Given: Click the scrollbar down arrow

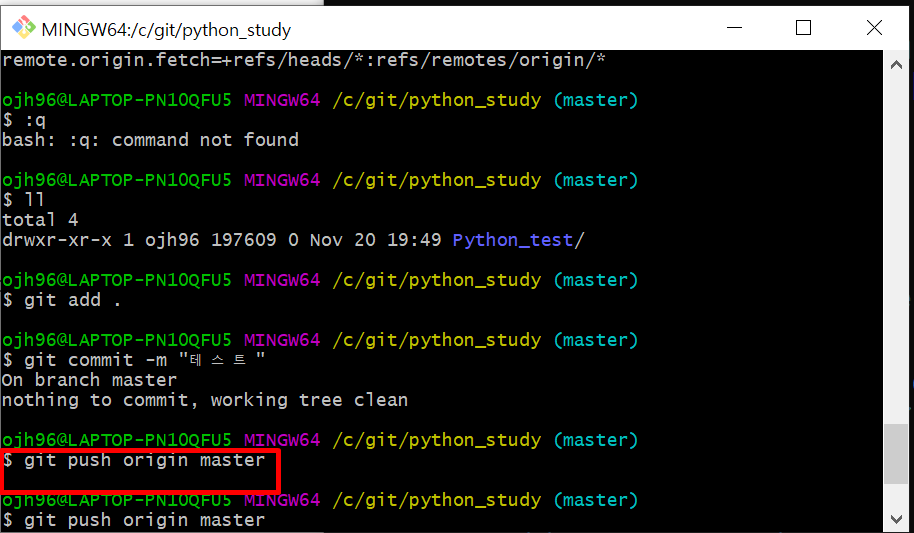Looking at the screenshot, I should (897, 518).
